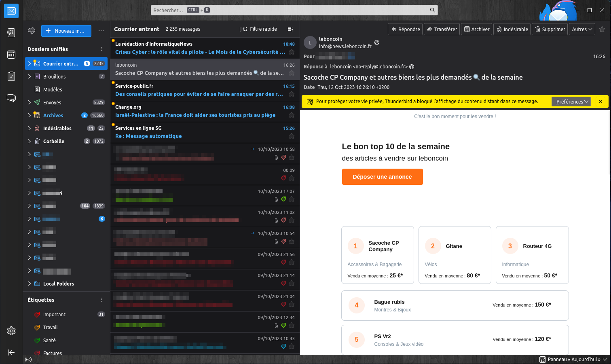Viewport: 611px width, 364px height.
Task: Click Déposer une annonce button
Action: tap(382, 177)
